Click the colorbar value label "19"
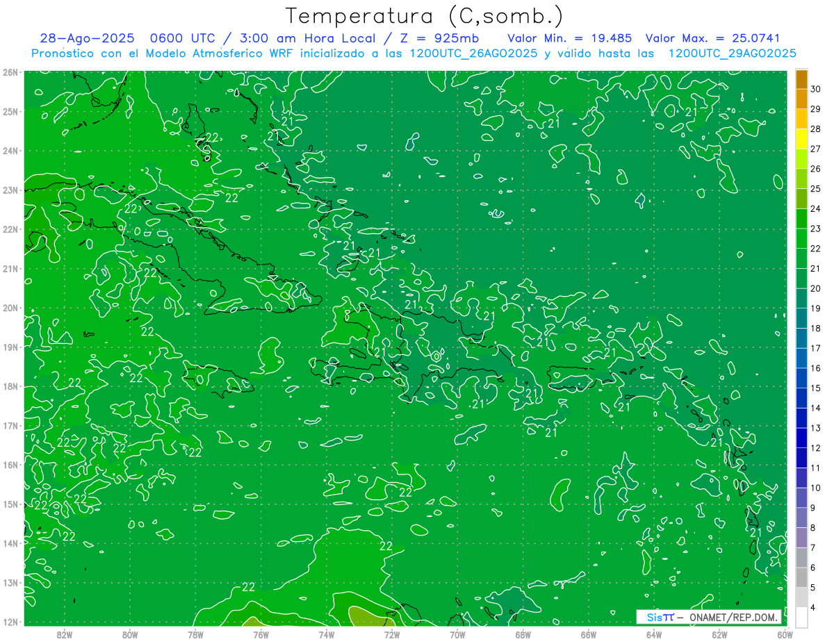 point(815,308)
